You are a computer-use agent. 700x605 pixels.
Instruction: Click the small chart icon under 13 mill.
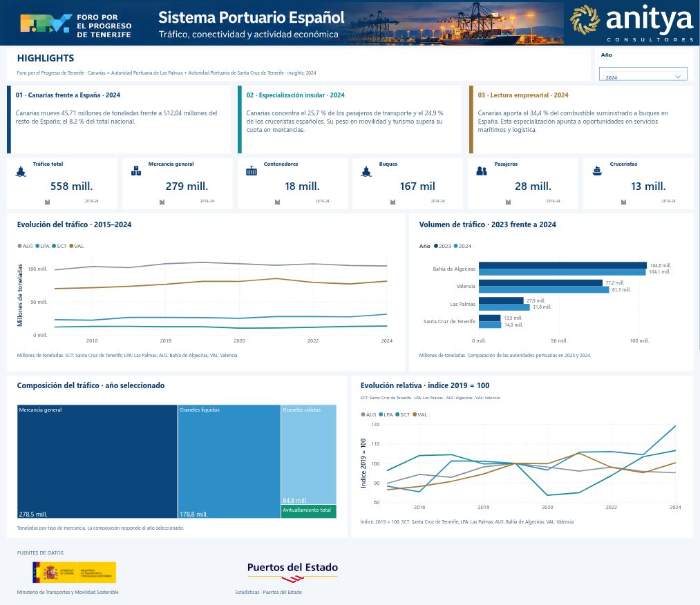(x=624, y=202)
